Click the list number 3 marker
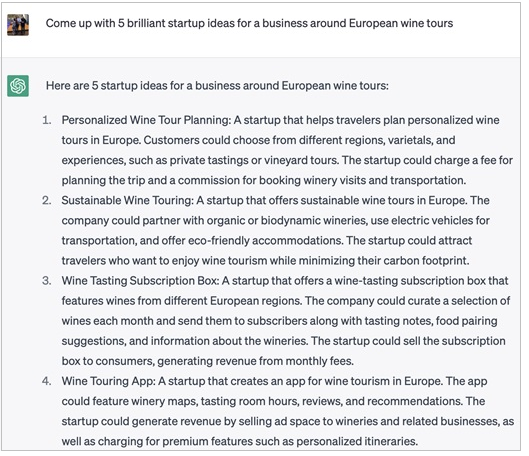This screenshot has width=529, height=456. (x=47, y=281)
